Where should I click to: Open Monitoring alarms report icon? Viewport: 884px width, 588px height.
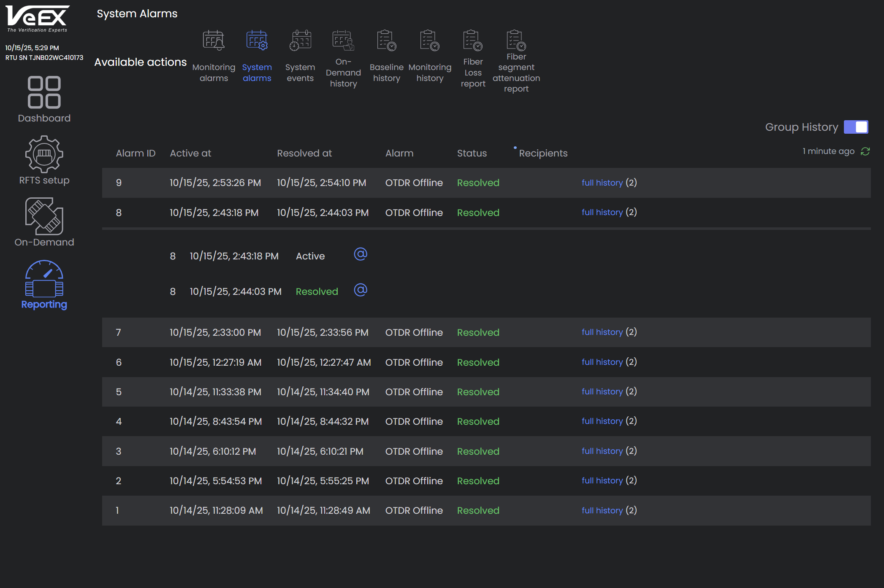click(x=214, y=41)
